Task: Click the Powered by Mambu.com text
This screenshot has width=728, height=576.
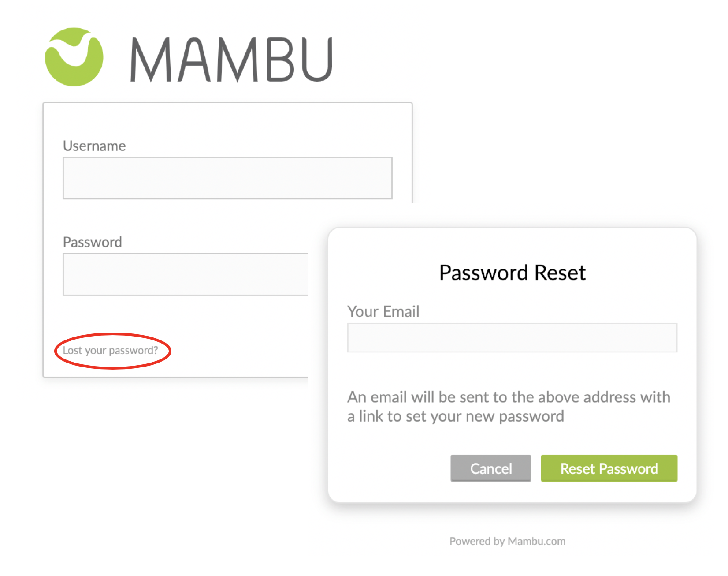Action: [507, 541]
